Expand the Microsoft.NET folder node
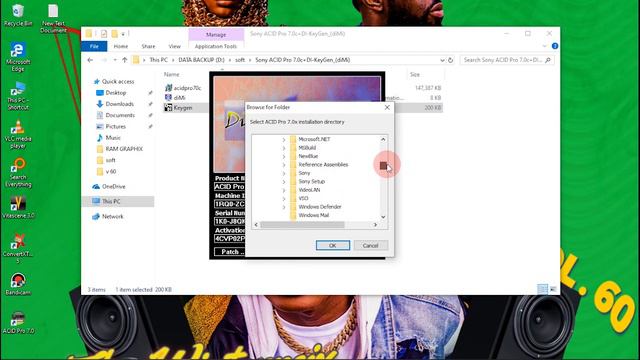 [284, 140]
